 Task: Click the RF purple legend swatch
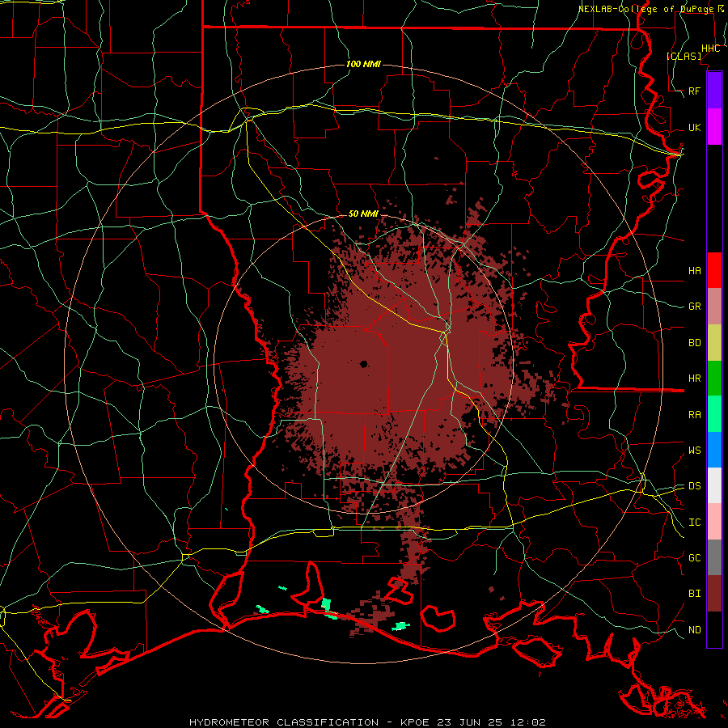714,91
